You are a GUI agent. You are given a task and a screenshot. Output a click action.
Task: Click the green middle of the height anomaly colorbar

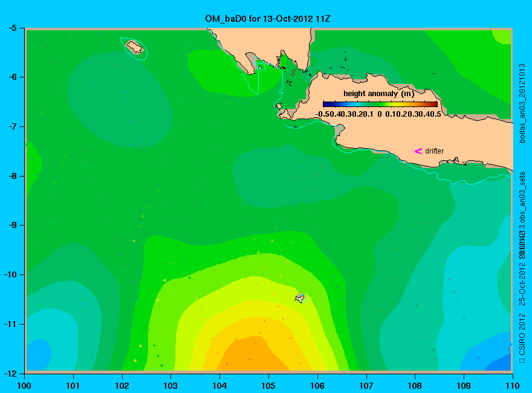tap(380, 104)
